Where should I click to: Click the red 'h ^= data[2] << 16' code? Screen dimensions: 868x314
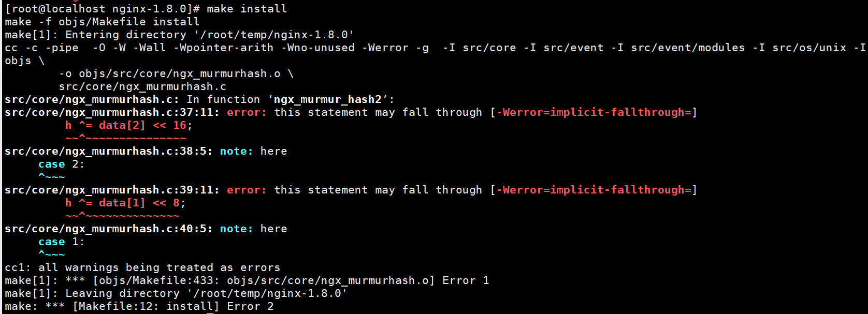click(126, 125)
